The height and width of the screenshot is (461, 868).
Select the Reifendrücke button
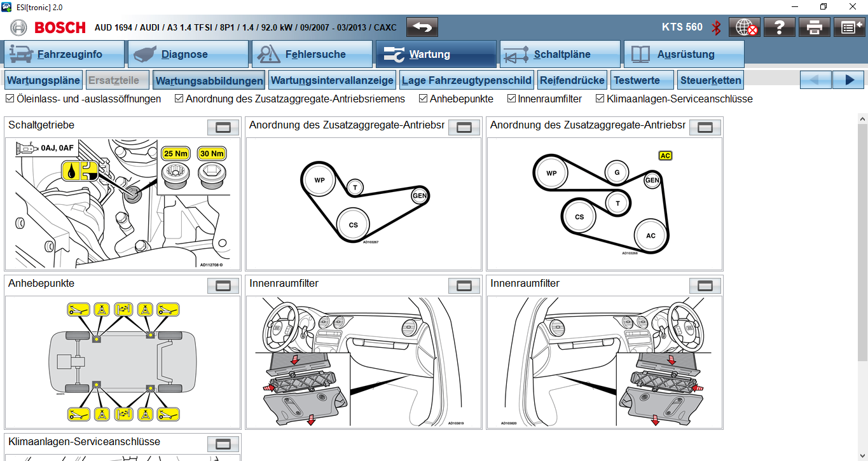tap(572, 81)
